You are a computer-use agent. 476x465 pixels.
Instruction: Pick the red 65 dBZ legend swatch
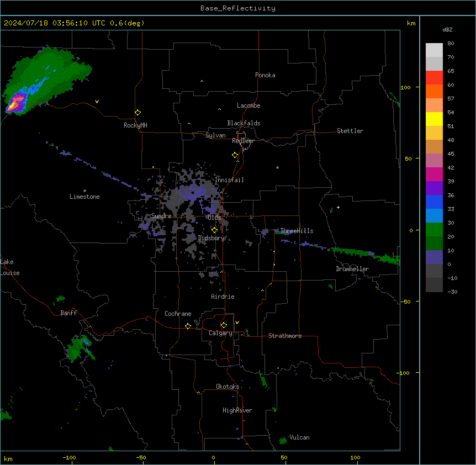click(x=434, y=77)
